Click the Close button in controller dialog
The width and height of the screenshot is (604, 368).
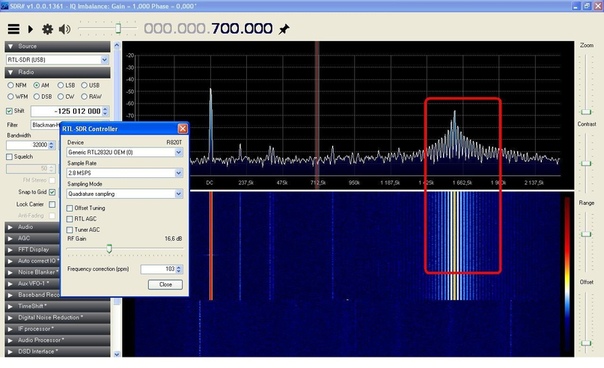click(x=165, y=284)
